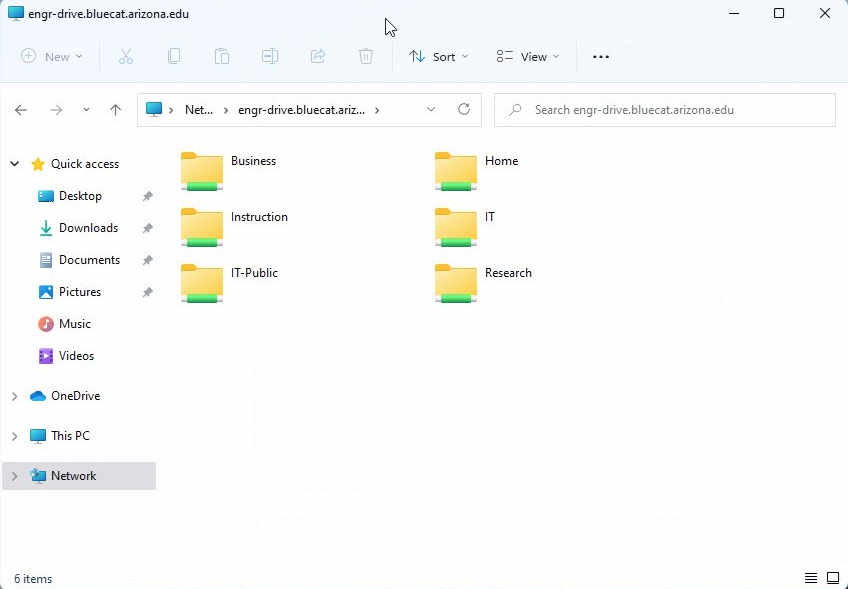
Task: Switch to Details view in status bar
Action: (x=811, y=578)
